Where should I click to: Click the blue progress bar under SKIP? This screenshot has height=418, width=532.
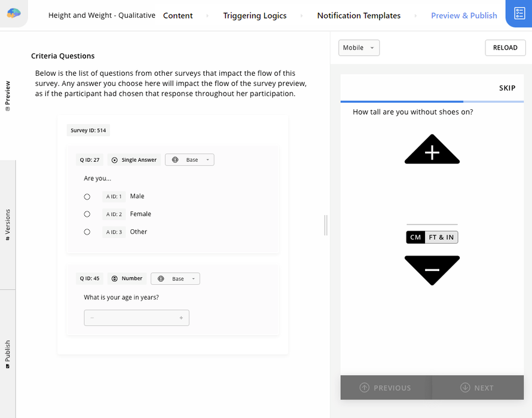402,102
